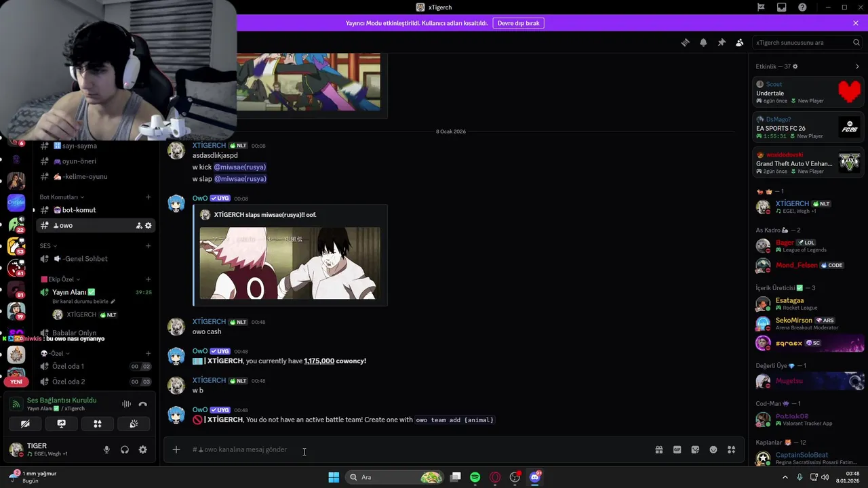Collapse the SES category

pos(48,246)
